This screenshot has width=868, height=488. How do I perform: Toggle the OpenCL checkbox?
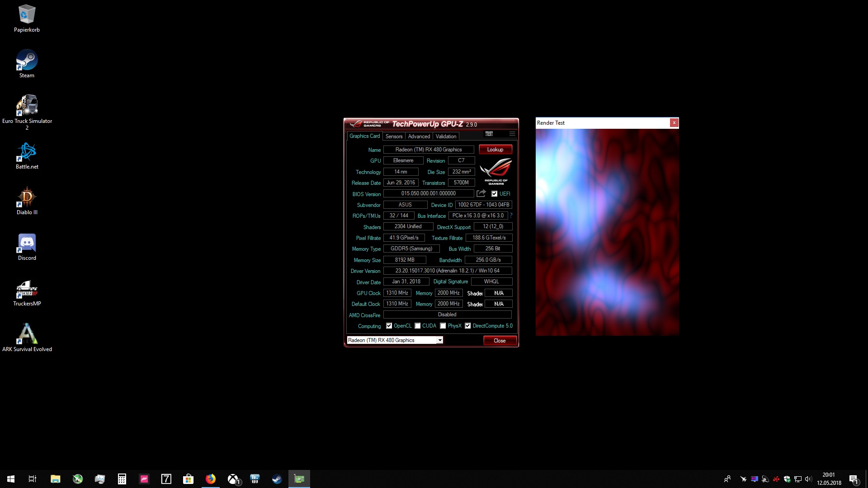[x=389, y=326]
